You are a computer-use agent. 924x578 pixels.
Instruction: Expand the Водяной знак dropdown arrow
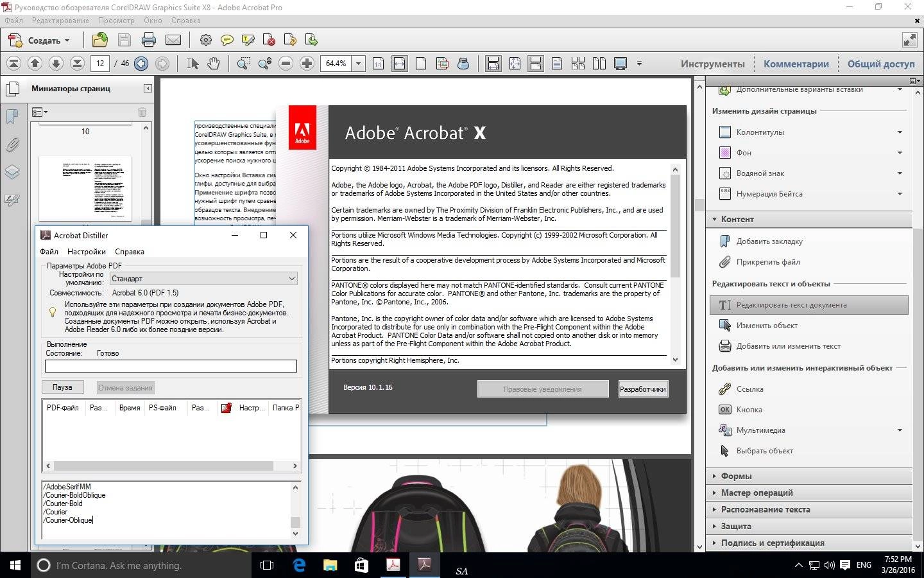pos(900,173)
